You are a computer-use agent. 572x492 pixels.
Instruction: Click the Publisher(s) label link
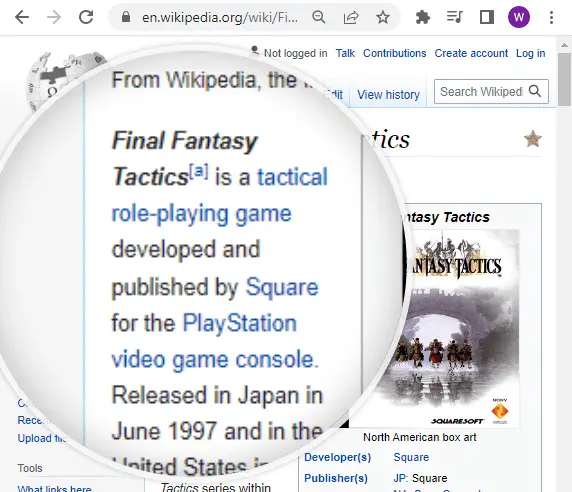[336, 478]
